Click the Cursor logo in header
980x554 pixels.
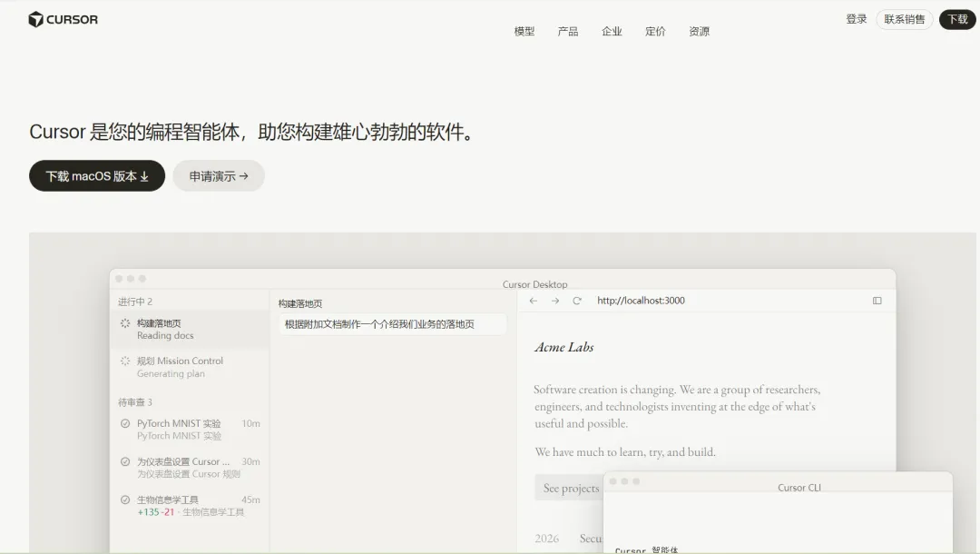pos(64,19)
